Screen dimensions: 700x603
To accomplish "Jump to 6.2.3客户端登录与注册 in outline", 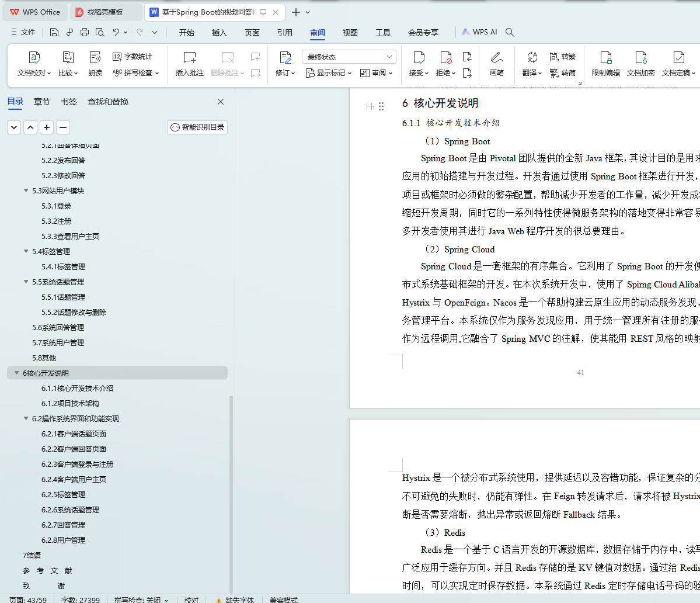I will coord(77,464).
